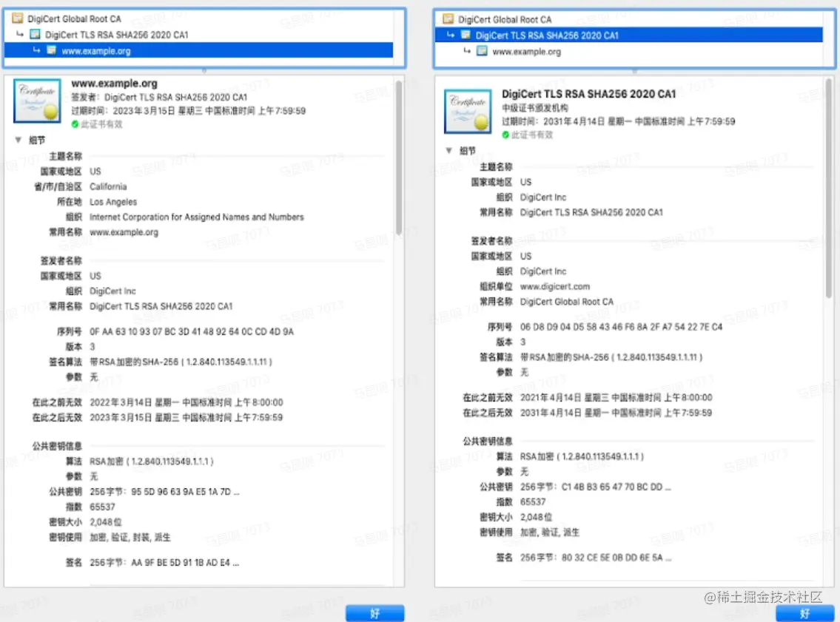Click the 好 button in right window

tap(805, 613)
